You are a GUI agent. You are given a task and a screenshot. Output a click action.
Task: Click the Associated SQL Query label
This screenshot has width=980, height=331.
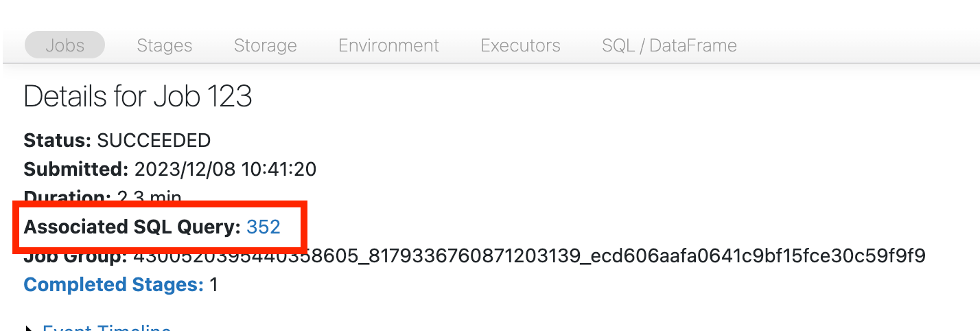pyautogui.click(x=132, y=227)
